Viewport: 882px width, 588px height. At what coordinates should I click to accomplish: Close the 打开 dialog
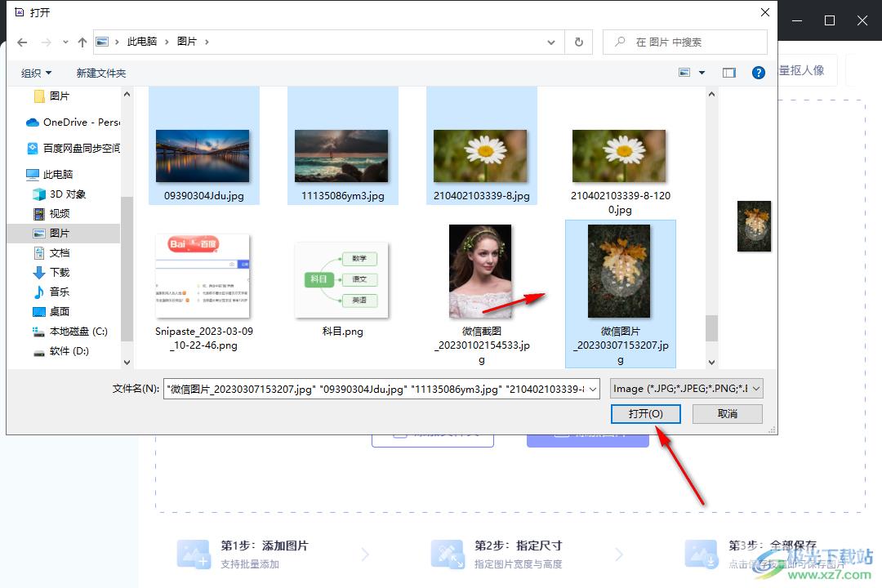(x=765, y=11)
